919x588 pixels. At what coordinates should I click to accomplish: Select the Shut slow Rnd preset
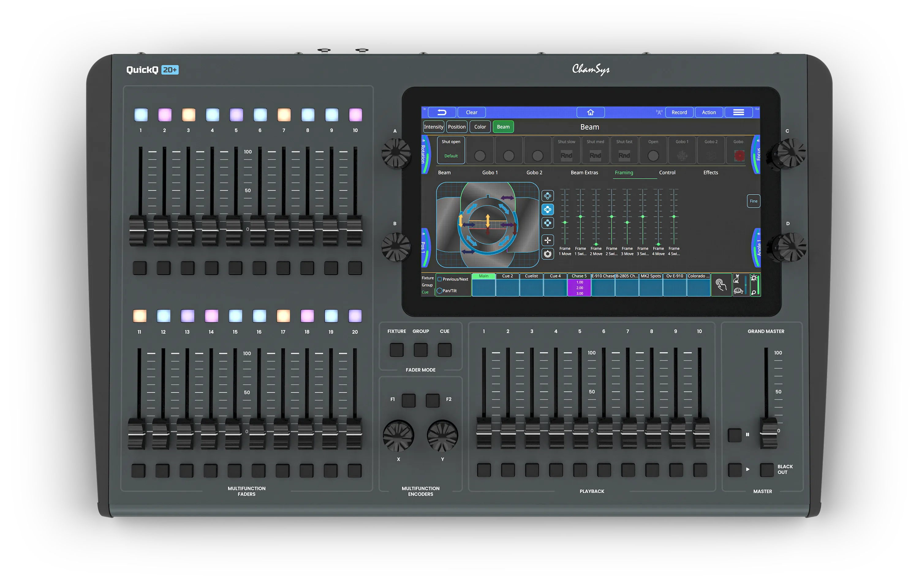click(566, 150)
